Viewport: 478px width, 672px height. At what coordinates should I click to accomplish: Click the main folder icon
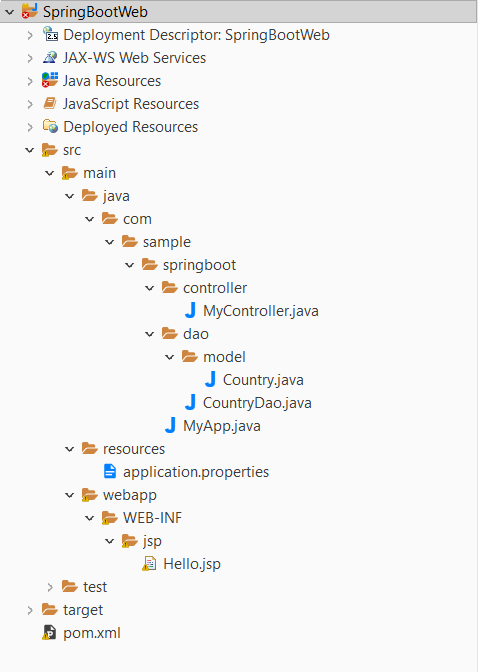click(x=70, y=173)
